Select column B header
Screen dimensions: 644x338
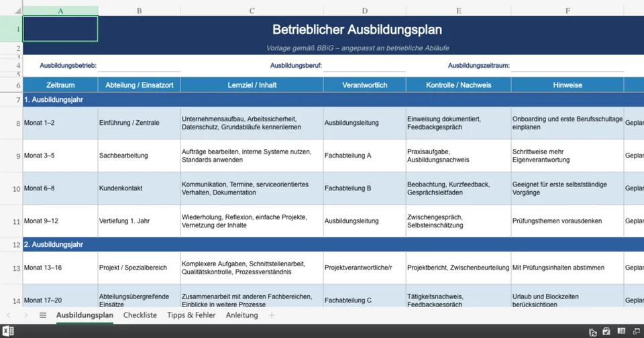[140, 11]
